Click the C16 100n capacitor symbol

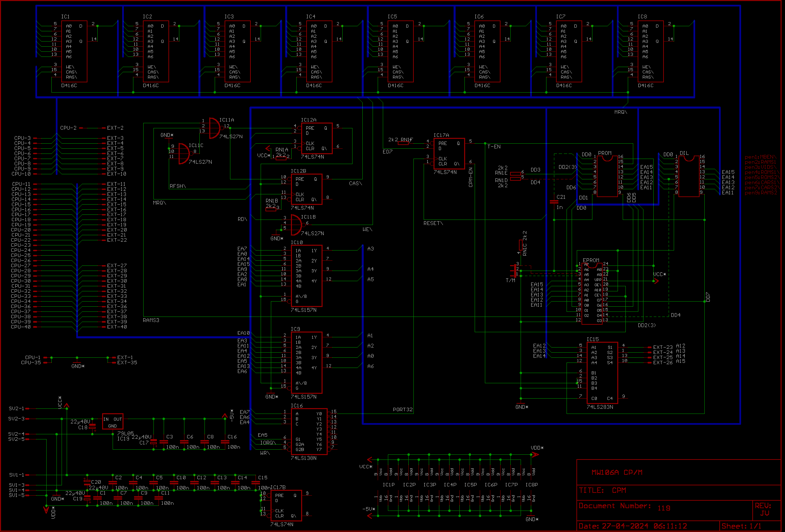(225, 442)
